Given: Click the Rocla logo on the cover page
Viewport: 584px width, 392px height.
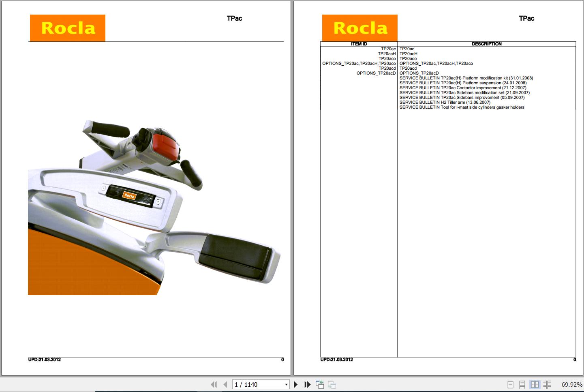Looking at the screenshot, I should 67,28.
